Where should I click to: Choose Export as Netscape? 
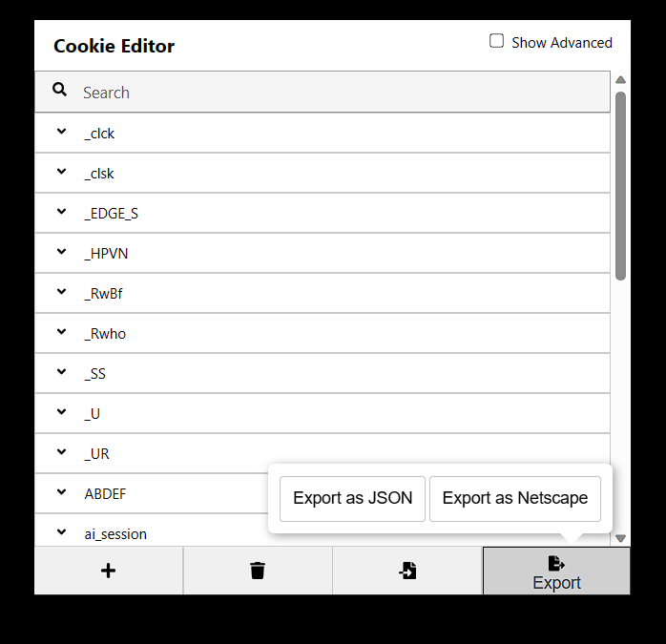click(x=515, y=498)
